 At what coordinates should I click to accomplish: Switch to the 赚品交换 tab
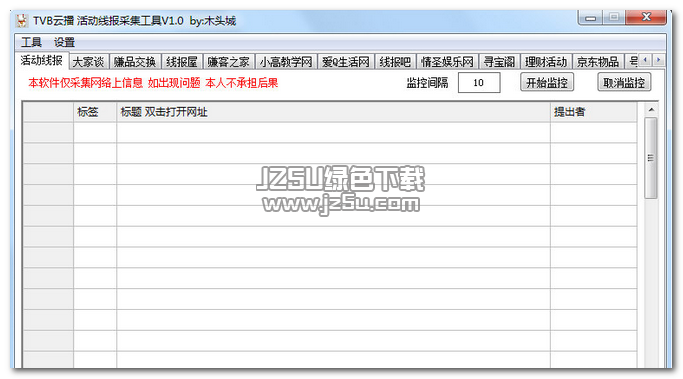pyautogui.click(x=135, y=62)
